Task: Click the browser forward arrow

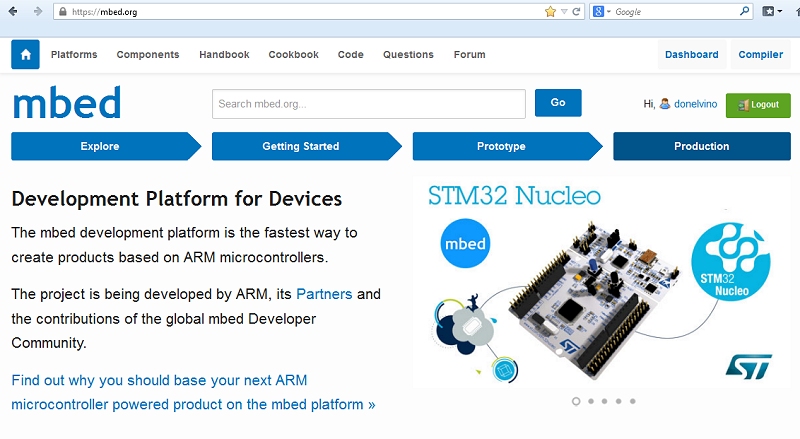Action: pyautogui.click(x=38, y=11)
